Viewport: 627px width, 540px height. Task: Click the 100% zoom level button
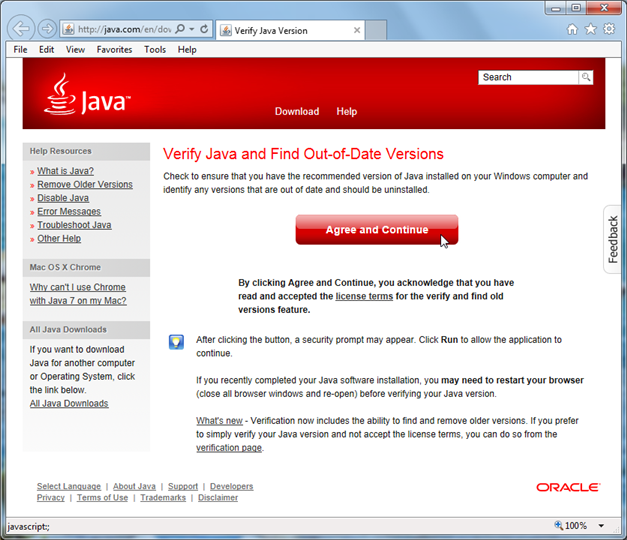pyautogui.click(x=571, y=526)
